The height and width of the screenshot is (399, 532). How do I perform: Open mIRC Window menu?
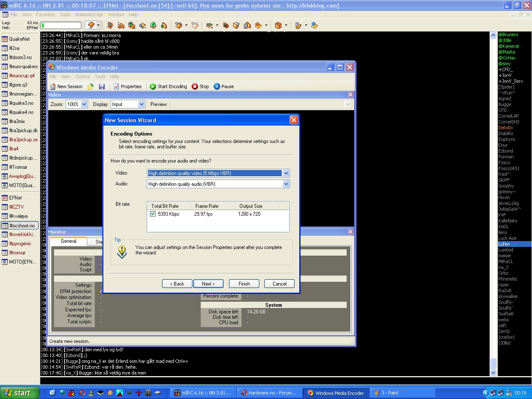click(116, 15)
